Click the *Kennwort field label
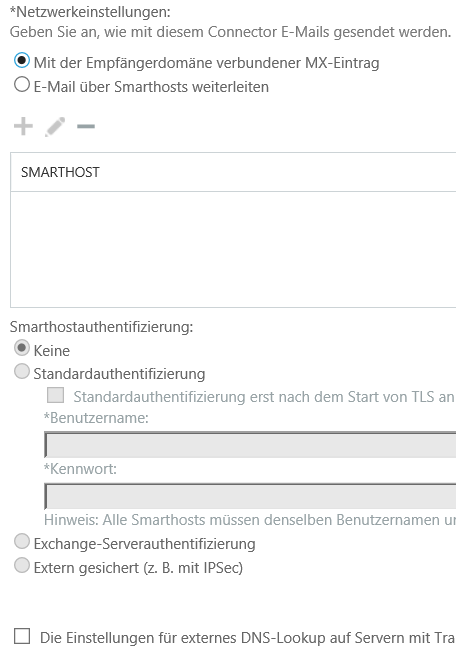Viewport: 456px width, 668px height. 80,469
